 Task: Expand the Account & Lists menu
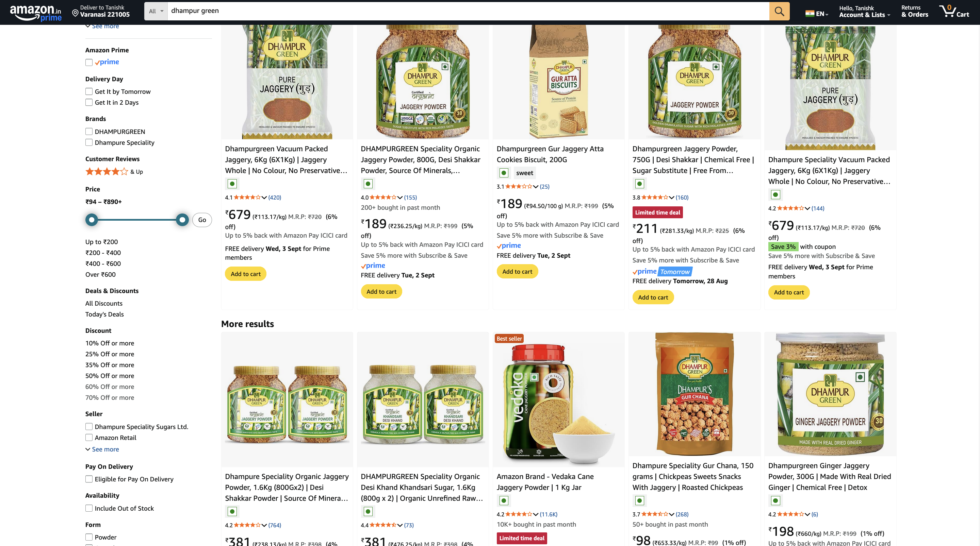(864, 12)
